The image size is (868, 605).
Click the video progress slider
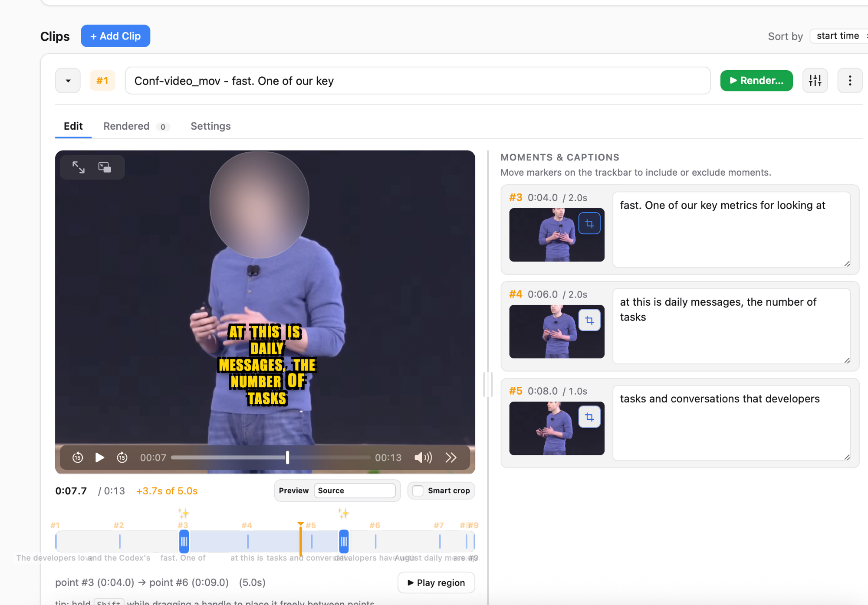tap(270, 458)
